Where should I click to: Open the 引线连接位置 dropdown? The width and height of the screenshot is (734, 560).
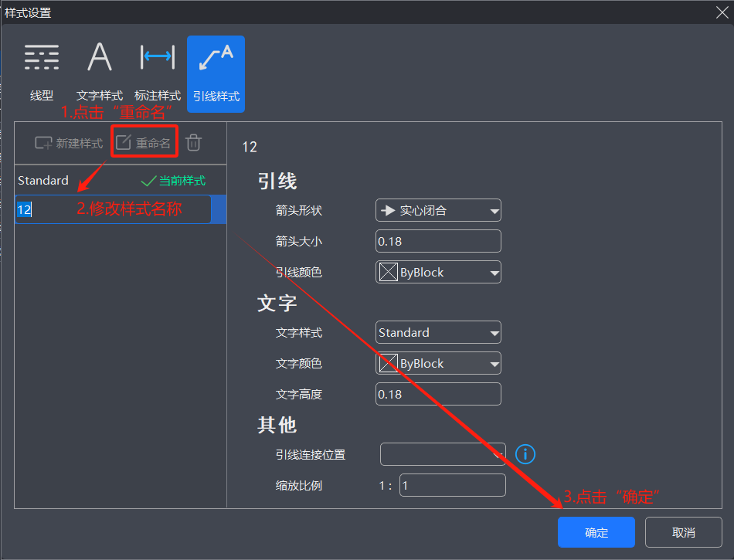pos(443,454)
